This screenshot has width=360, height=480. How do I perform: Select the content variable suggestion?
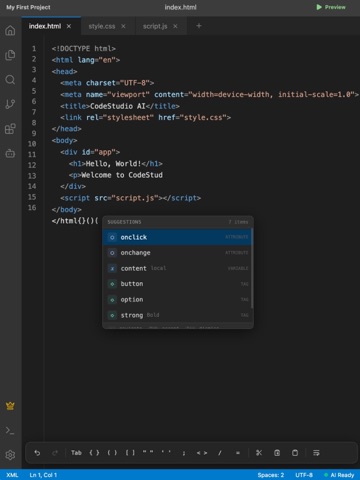(x=177, y=268)
